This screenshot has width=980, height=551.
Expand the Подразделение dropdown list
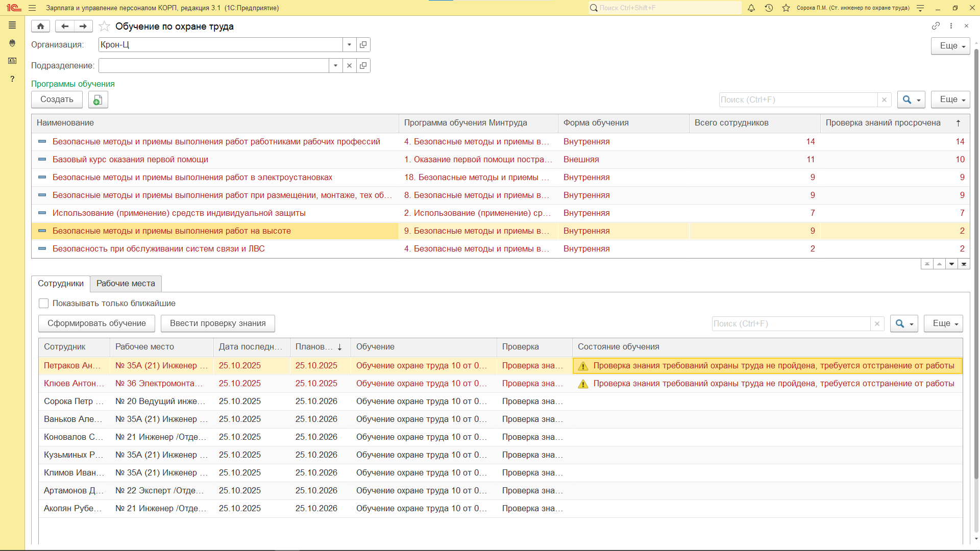[x=335, y=65]
